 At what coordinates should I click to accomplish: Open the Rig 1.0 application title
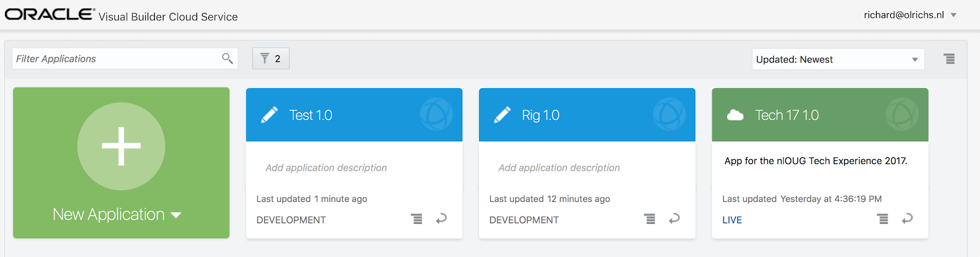[x=541, y=115]
